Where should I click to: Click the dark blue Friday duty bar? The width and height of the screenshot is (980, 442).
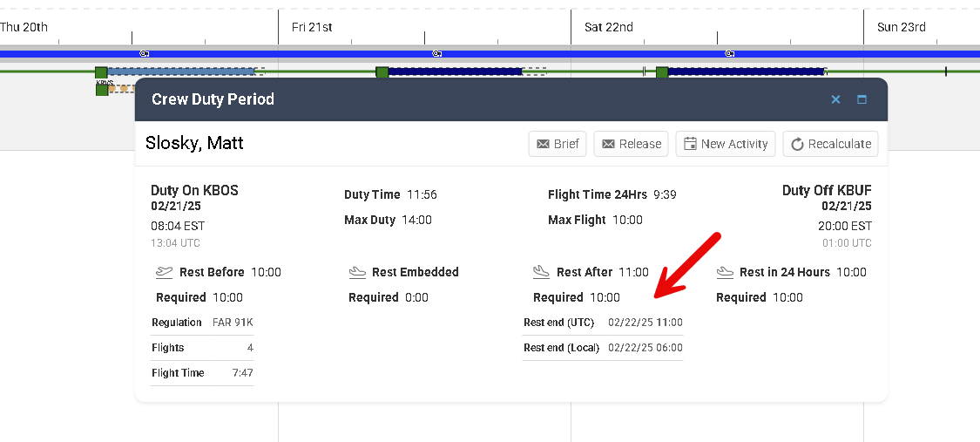454,71
